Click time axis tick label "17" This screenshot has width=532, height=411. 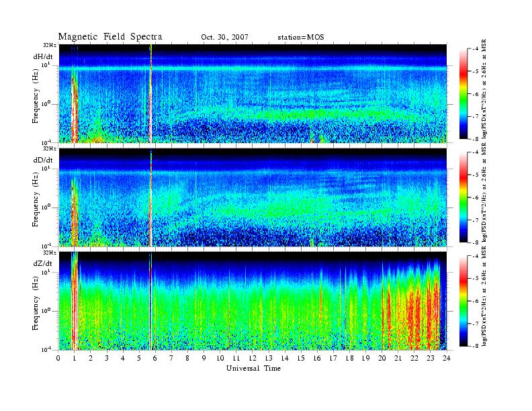[334, 359]
